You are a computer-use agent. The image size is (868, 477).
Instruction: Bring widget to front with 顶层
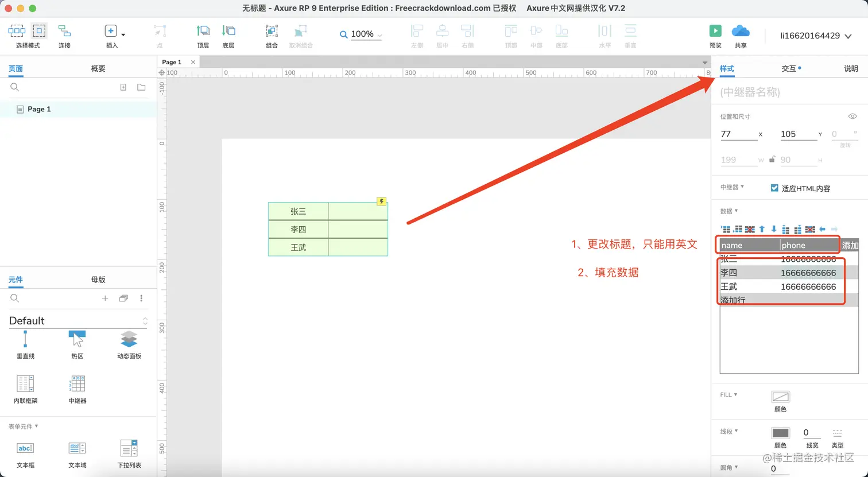203,31
